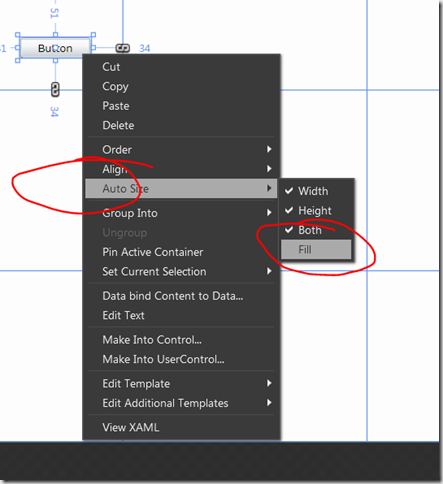Click the top-center resize handle of the Button
443x484 pixels.
[55, 35]
